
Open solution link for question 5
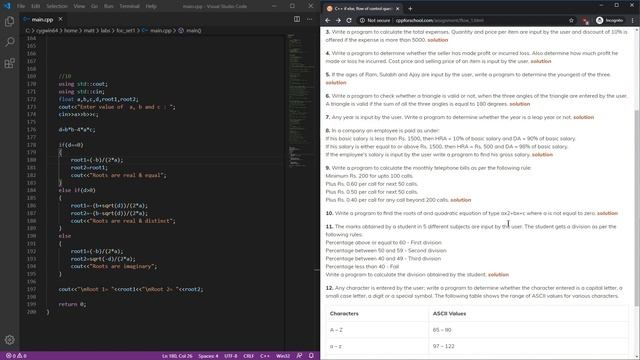[336, 82]
